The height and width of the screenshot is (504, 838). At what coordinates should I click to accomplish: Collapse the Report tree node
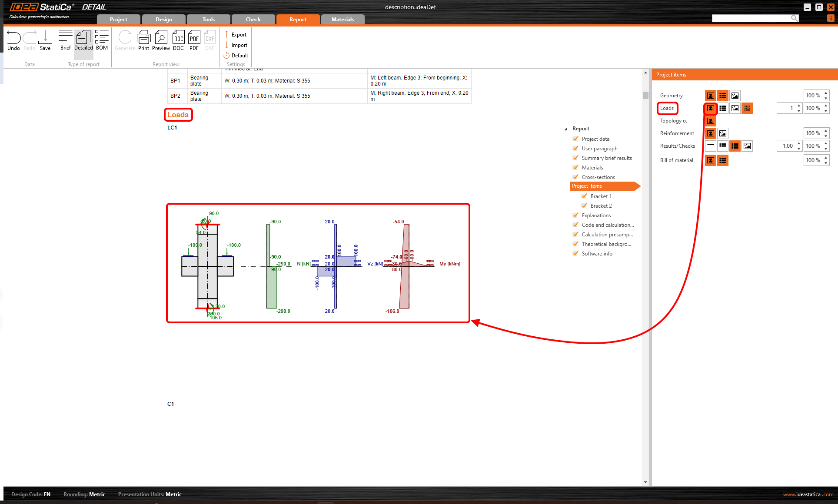coord(565,129)
